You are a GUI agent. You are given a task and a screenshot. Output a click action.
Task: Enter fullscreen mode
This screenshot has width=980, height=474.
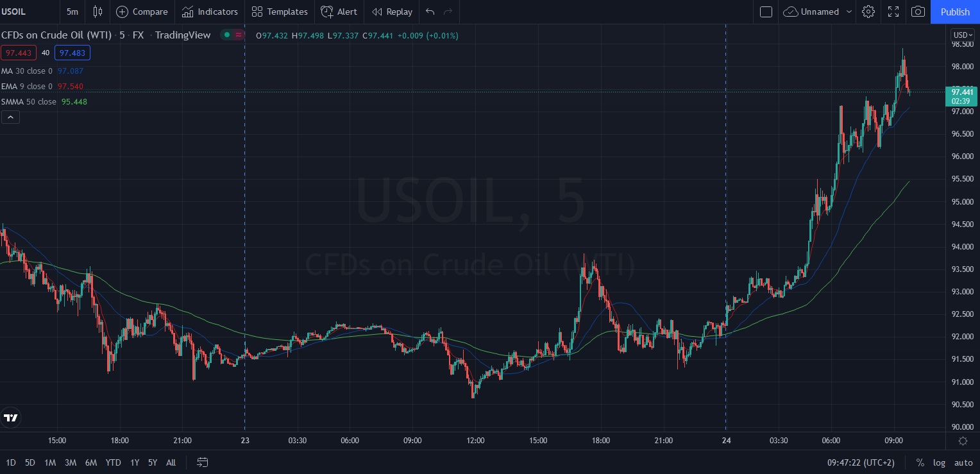tap(893, 12)
